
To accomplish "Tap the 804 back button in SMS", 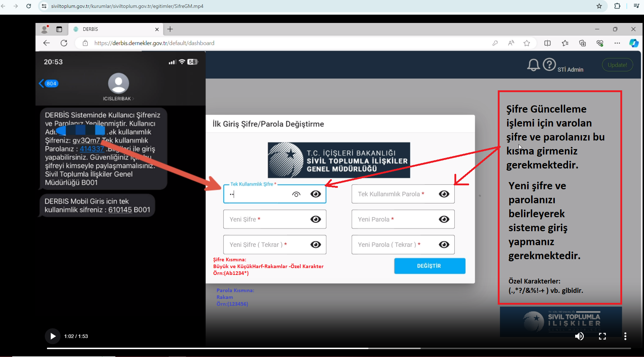I will 48,84.
